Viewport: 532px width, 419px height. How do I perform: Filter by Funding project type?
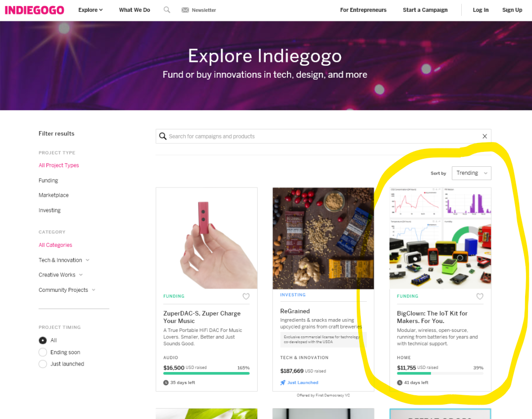(48, 180)
